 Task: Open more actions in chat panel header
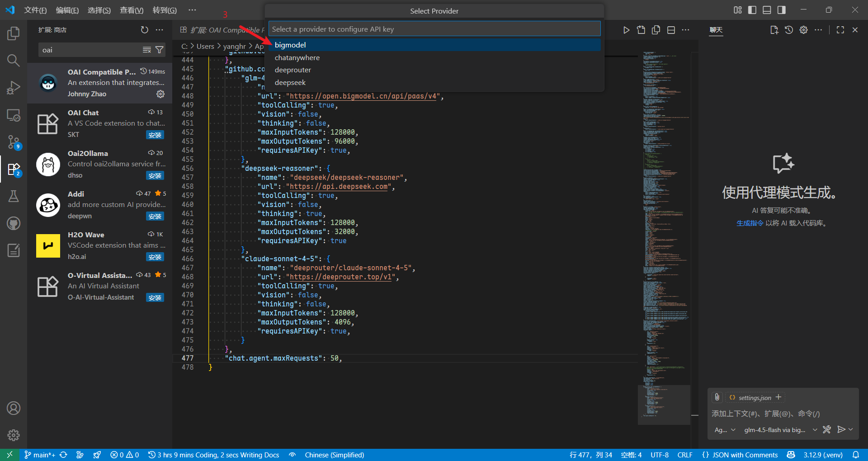[x=818, y=30]
